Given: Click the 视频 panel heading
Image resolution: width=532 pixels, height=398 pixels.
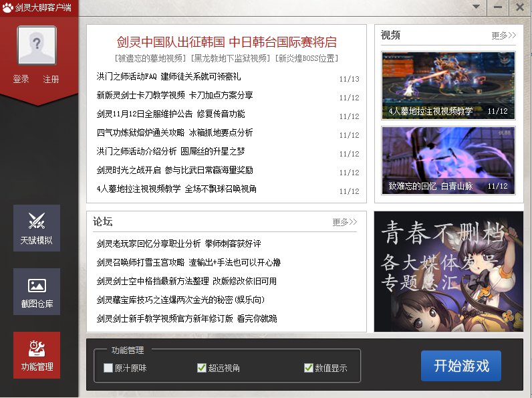Looking at the screenshot, I should pyautogui.click(x=390, y=35).
